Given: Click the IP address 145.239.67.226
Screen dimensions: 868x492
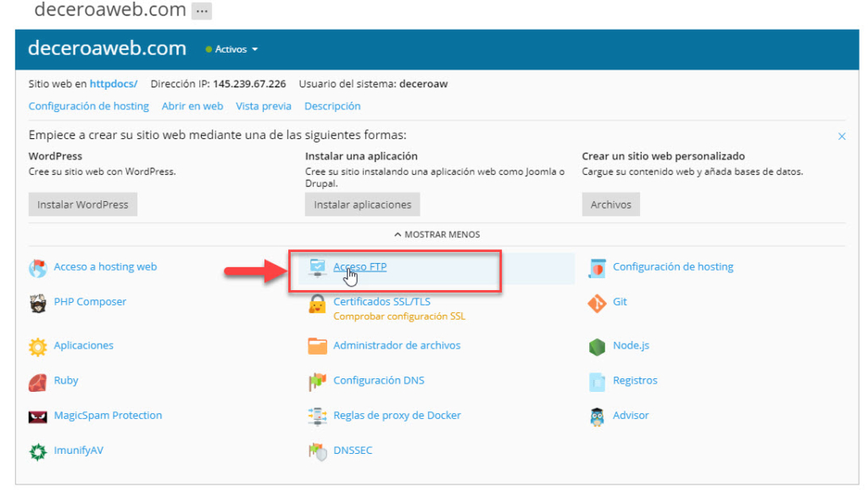Looking at the screenshot, I should [249, 84].
